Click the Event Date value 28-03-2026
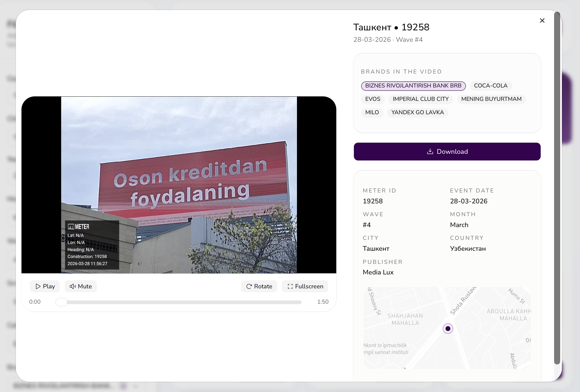 tap(468, 201)
